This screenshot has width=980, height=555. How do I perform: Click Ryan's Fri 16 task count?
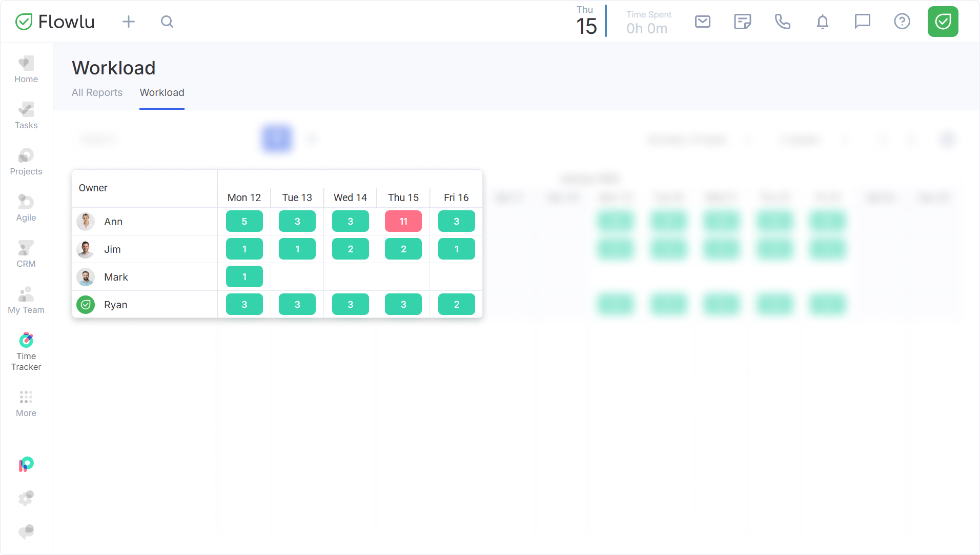coord(456,305)
